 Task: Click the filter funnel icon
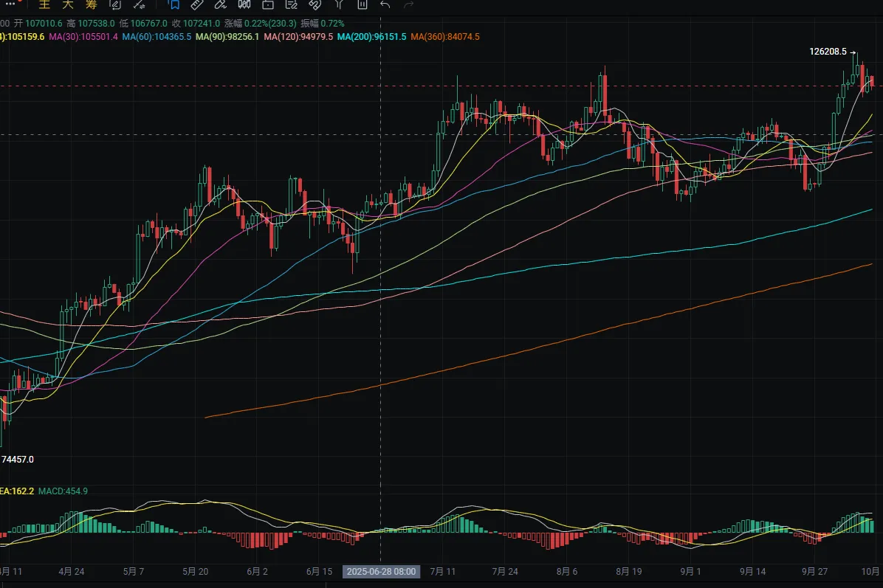[338, 4]
